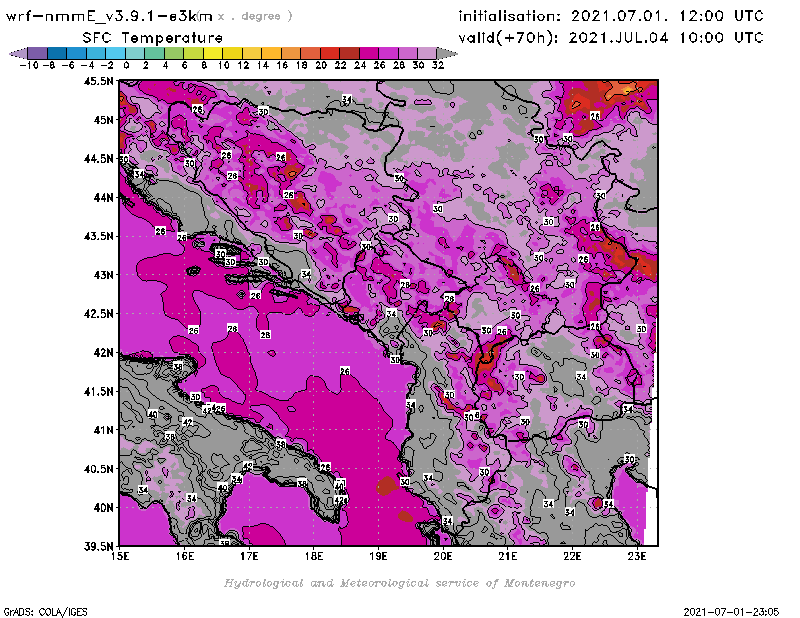Click the 16E longitude axis label

coord(185,556)
